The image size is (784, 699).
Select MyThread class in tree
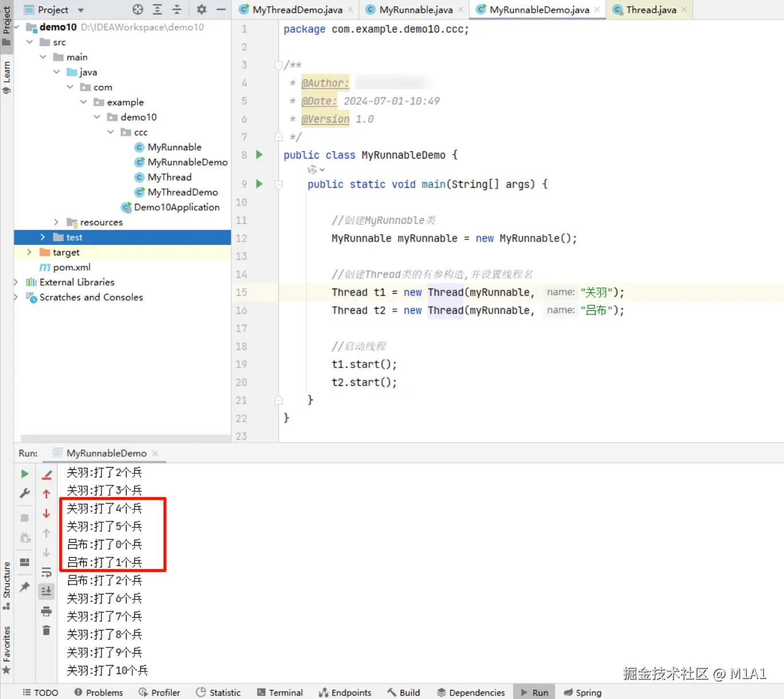pos(170,177)
